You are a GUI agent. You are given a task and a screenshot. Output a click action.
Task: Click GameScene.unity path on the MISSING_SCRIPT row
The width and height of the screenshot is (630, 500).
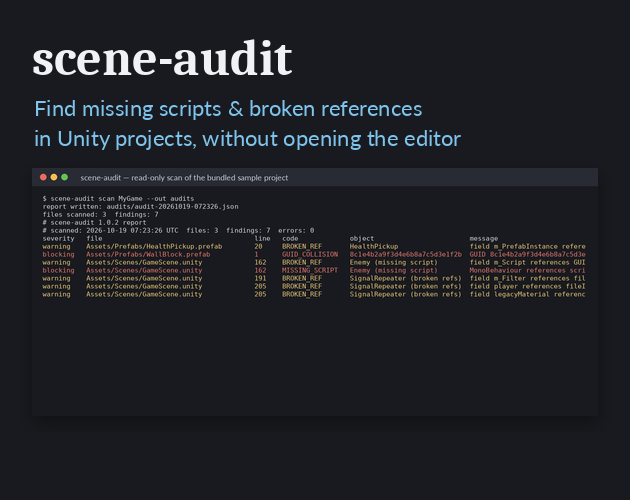(x=144, y=270)
